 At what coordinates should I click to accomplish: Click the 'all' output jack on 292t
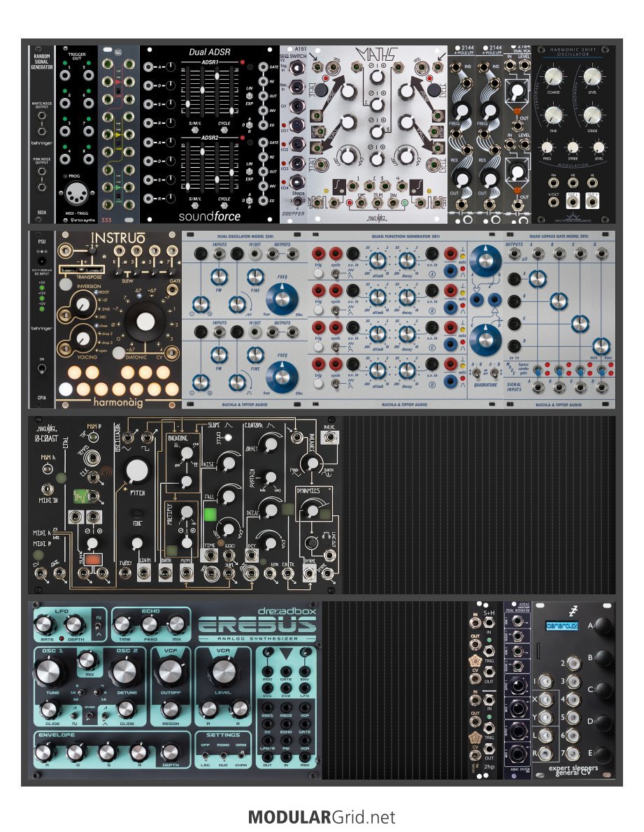pos(513,254)
